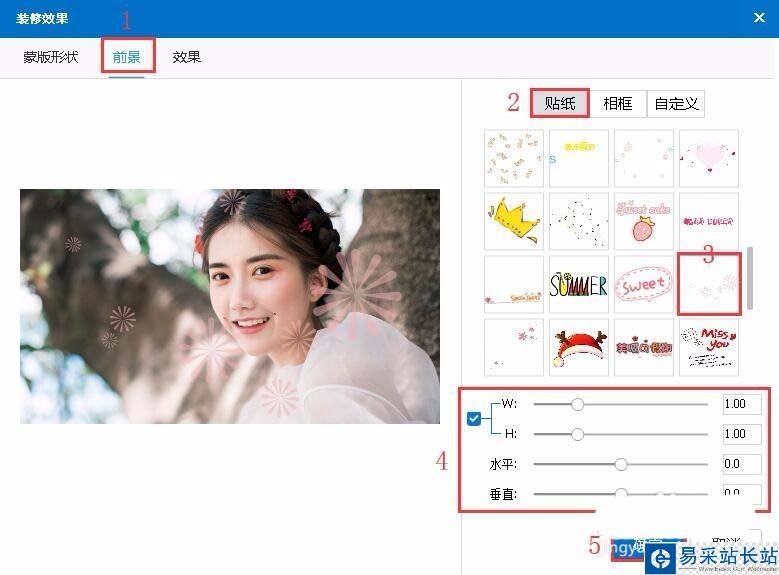Image resolution: width=779 pixels, height=575 pixels.
Task: Click the W value field showing 1.00
Action: [x=742, y=404]
